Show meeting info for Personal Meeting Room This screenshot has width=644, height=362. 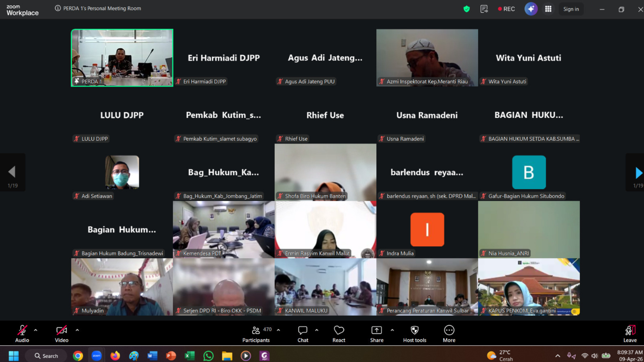tap(58, 8)
